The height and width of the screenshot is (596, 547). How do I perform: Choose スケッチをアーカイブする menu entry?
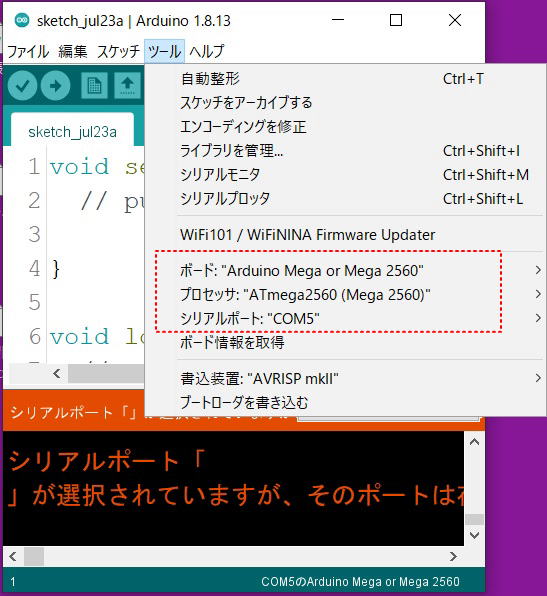pyautogui.click(x=344, y=103)
